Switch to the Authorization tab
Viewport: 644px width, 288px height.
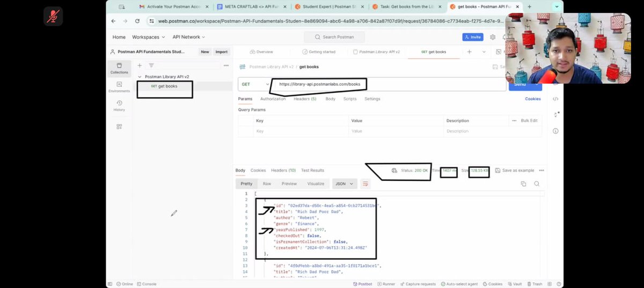point(273,99)
